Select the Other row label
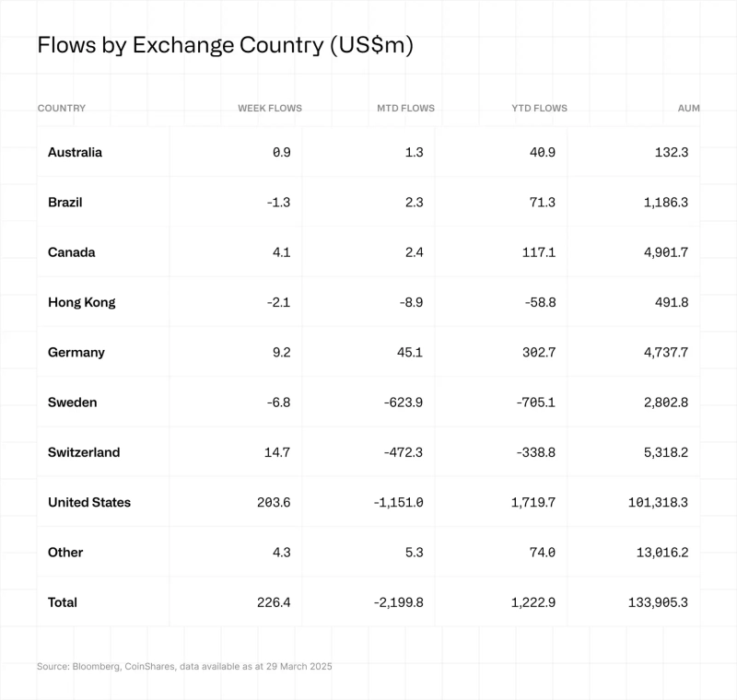 click(x=65, y=552)
